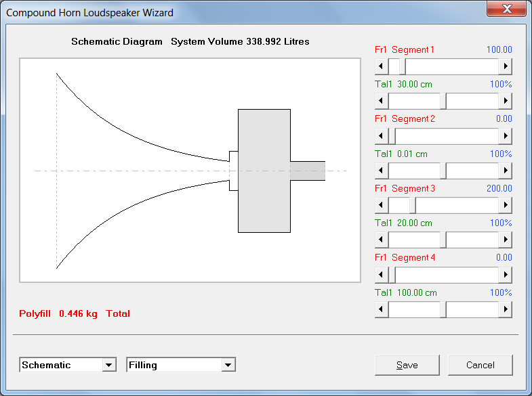The width and height of the screenshot is (532, 396).
Task: Click left arrow of Fr1 Segment 4 slider
Action: click(382, 274)
